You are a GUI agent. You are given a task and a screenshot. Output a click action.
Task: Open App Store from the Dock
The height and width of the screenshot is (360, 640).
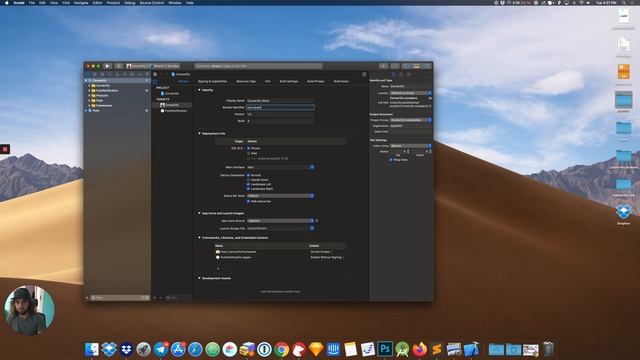point(178,349)
